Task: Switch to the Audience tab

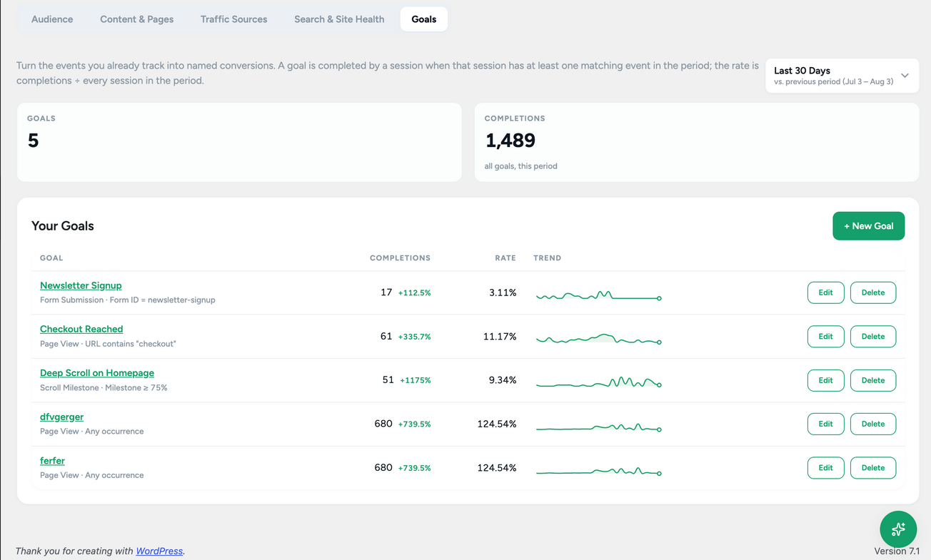Action: [52, 19]
